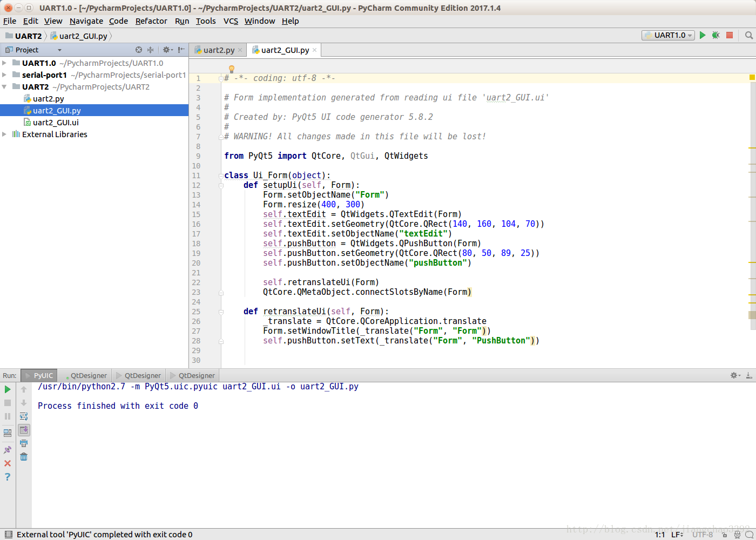
Task: Select the first QtDesigner run tab with green dot
Action: 84,375
